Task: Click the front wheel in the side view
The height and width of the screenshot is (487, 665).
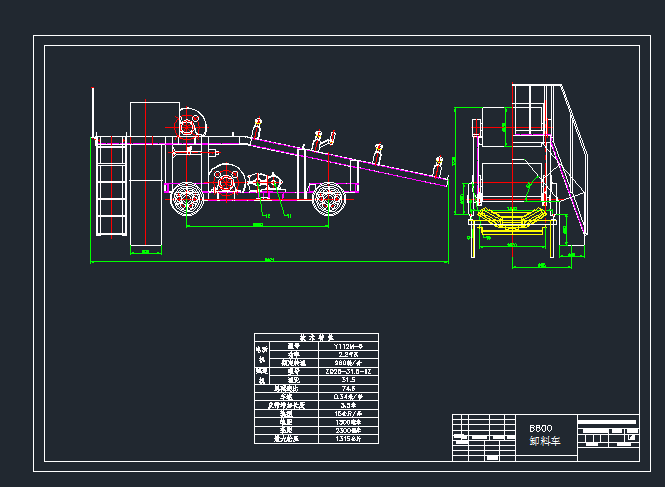Action: click(x=330, y=200)
